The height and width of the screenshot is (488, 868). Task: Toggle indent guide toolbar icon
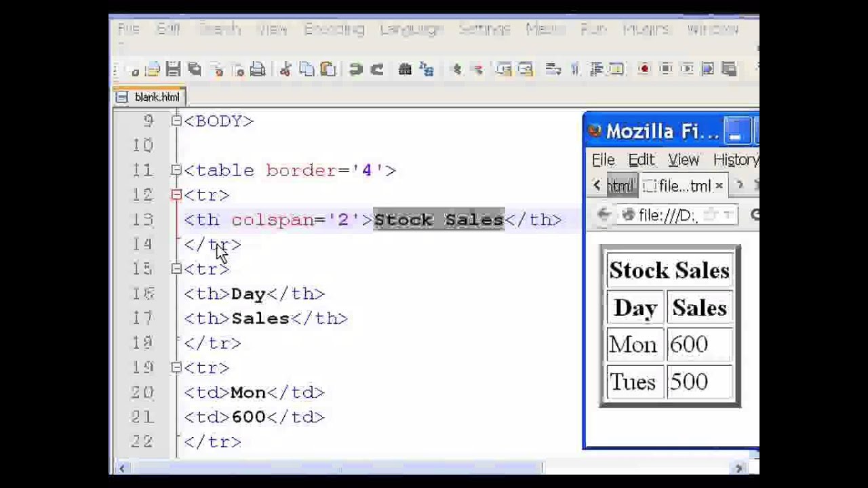click(597, 69)
